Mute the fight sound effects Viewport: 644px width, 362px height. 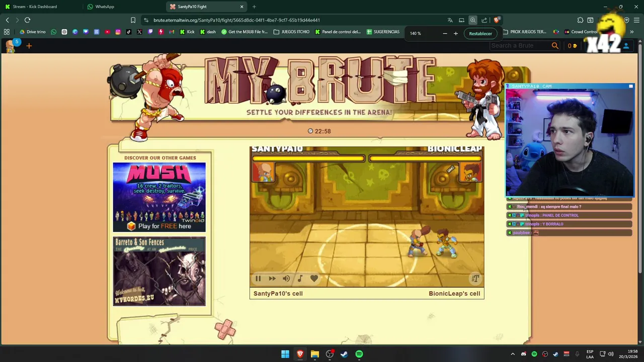coord(286,279)
